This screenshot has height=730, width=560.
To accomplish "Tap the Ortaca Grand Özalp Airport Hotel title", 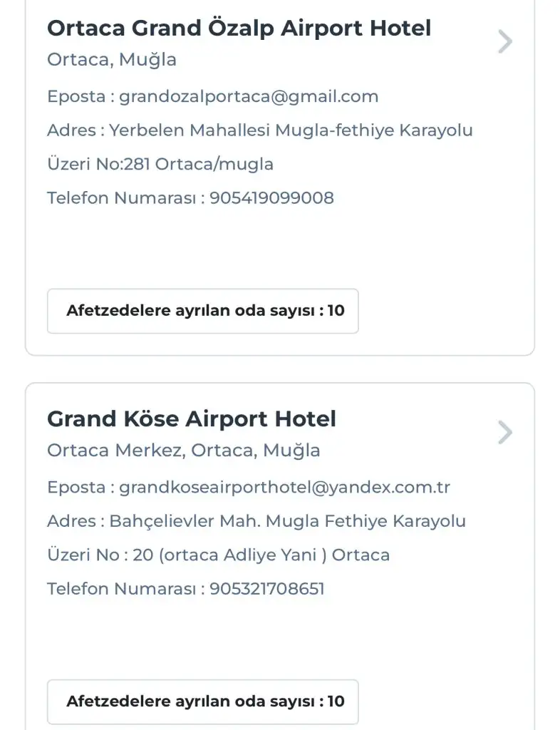I will (239, 29).
